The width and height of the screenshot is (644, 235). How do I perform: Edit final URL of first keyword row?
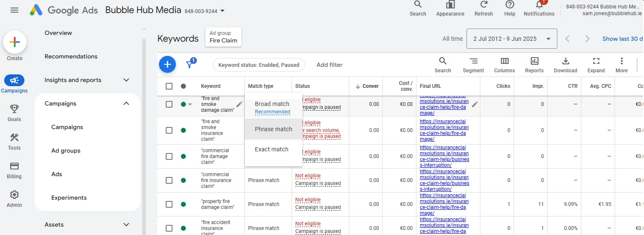click(475, 104)
